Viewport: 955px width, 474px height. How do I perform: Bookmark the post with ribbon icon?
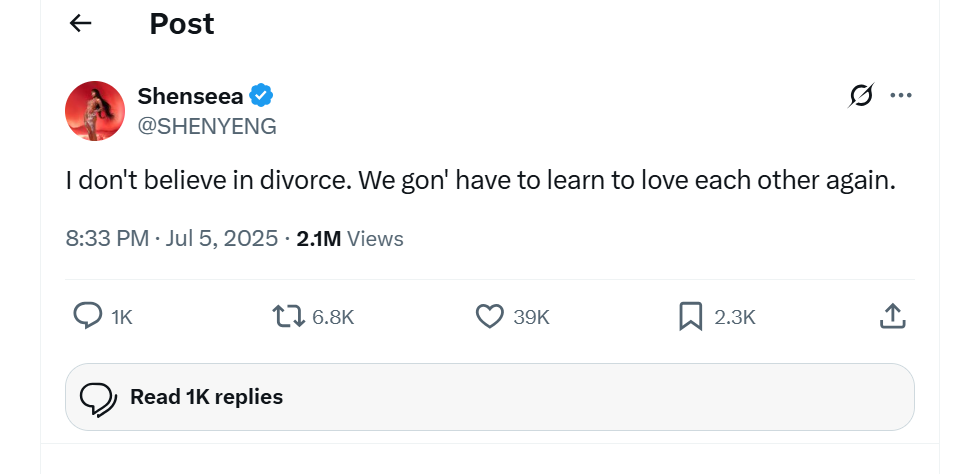tap(690, 316)
